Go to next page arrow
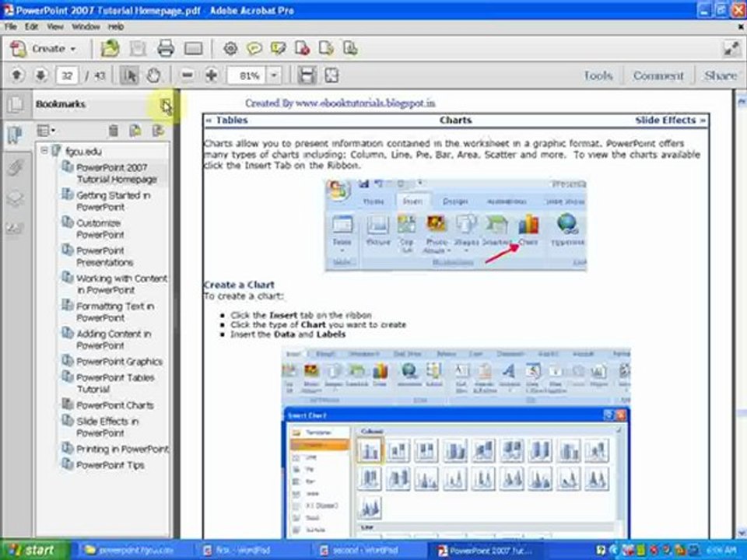This screenshot has height=560, width=747. point(40,75)
